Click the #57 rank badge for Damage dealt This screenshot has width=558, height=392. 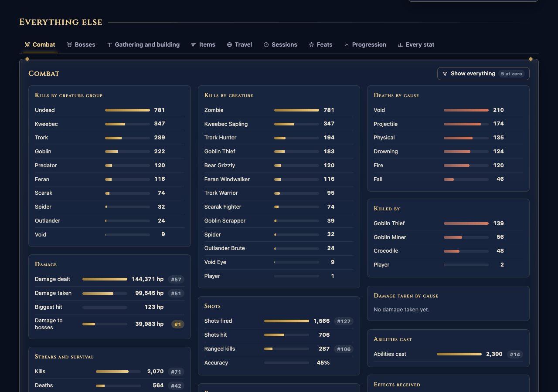click(x=176, y=280)
